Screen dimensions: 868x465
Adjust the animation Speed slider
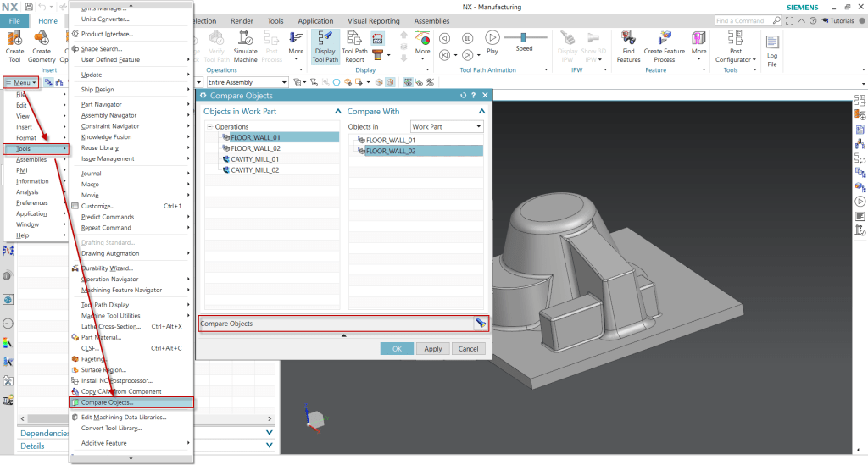point(525,37)
